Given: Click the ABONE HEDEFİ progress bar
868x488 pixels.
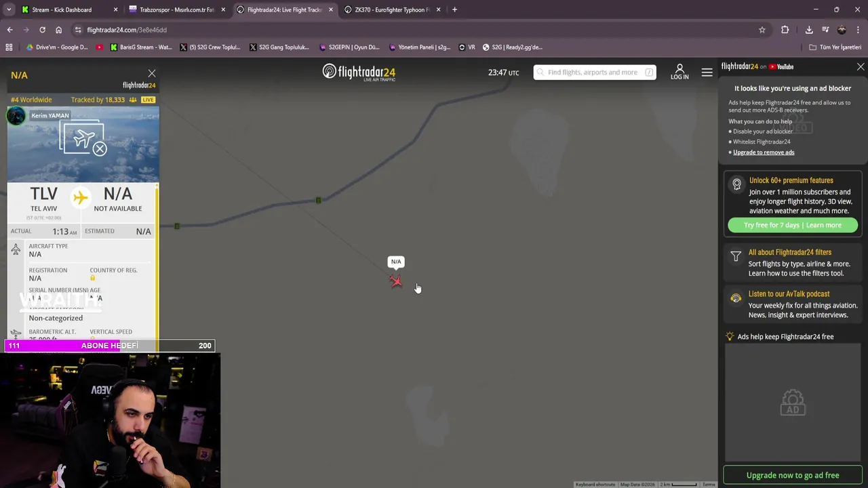Looking at the screenshot, I should click(110, 346).
